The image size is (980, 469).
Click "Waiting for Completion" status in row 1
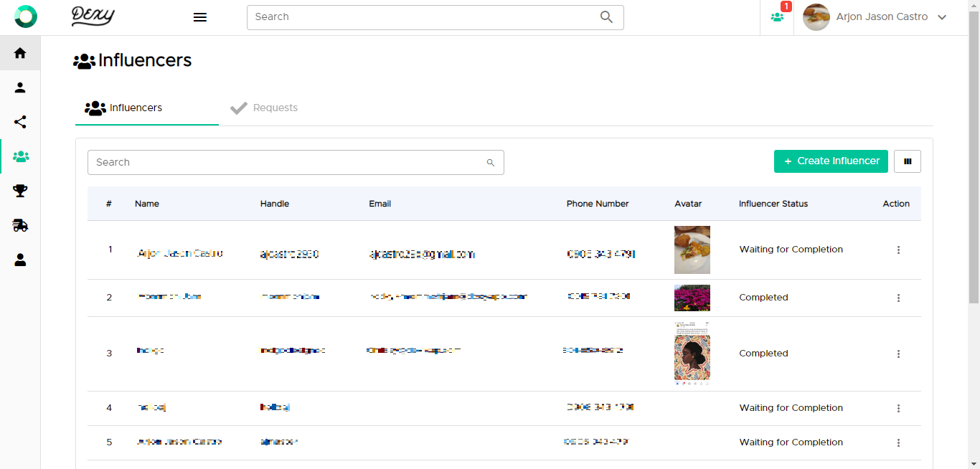[791, 250]
